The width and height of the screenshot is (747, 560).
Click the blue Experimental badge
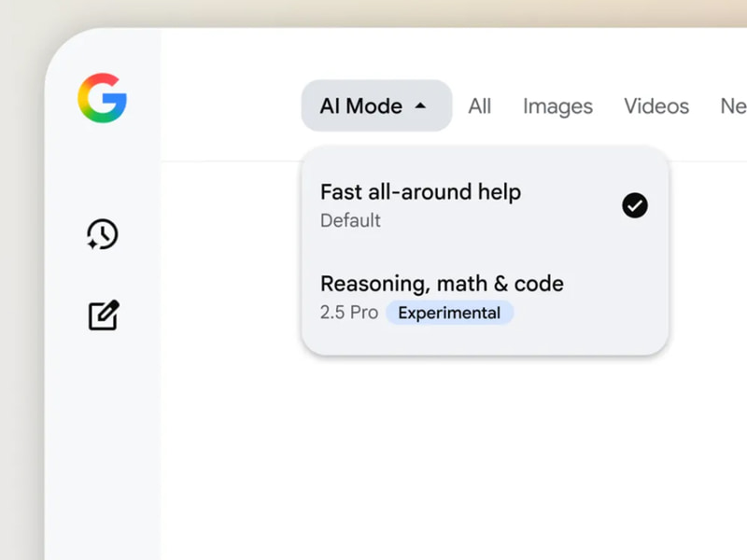pos(449,313)
